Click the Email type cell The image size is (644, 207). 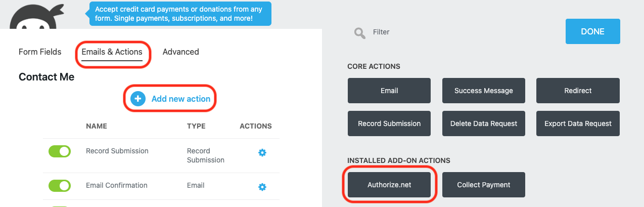[196, 185]
